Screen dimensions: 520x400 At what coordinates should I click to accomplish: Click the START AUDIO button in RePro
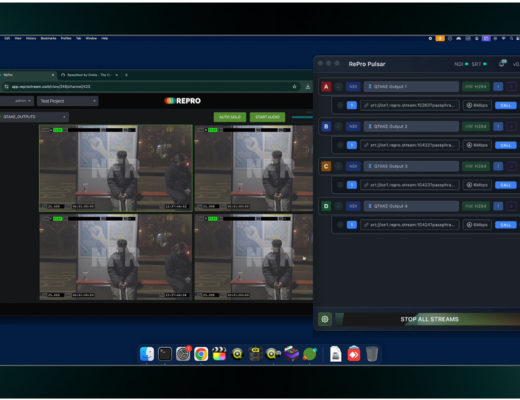[x=267, y=117]
